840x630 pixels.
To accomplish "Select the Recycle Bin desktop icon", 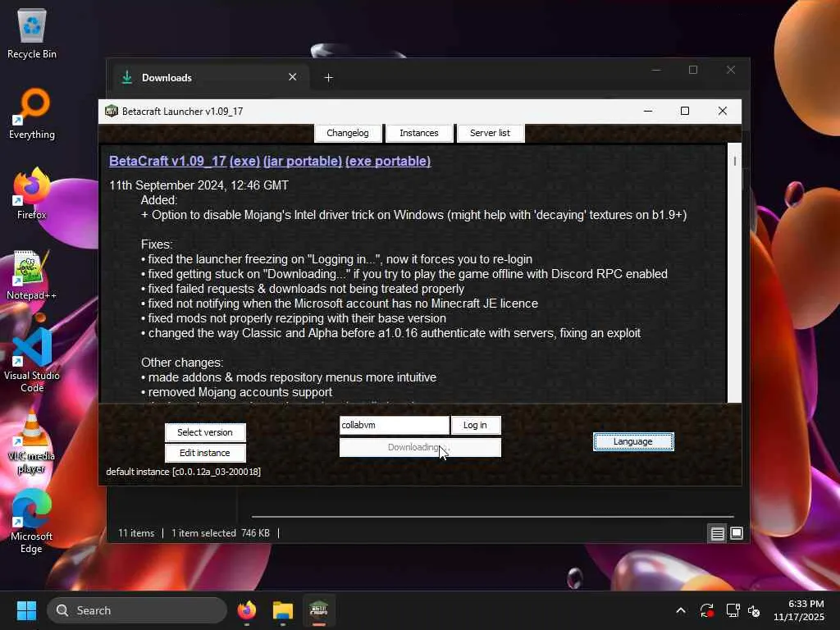I will [32, 34].
